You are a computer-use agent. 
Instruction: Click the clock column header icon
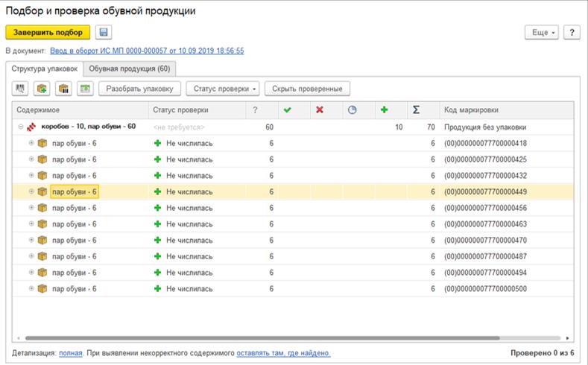pyautogui.click(x=353, y=110)
